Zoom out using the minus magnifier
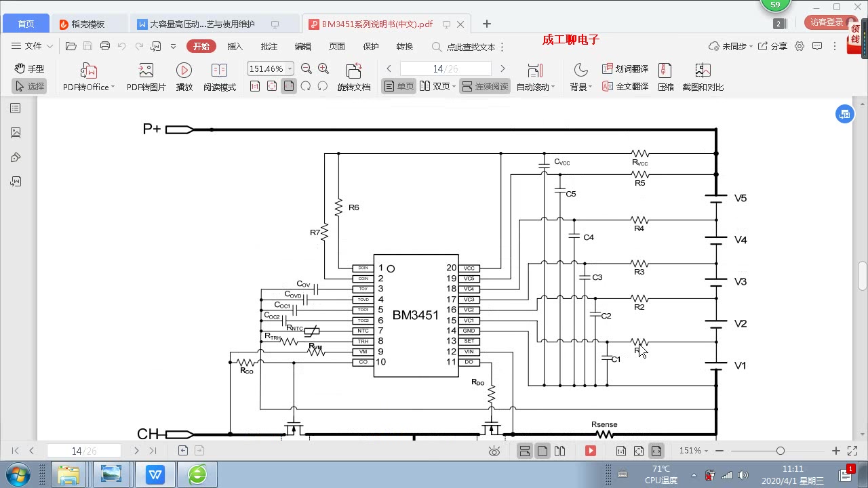The image size is (868, 488). tap(306, 68)
